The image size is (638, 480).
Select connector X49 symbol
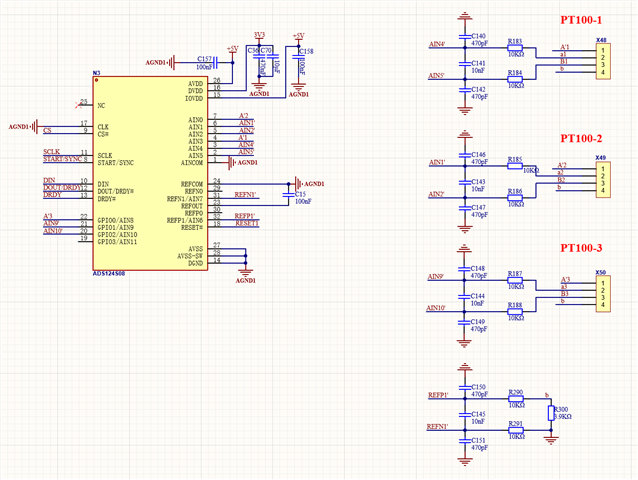tap(603, 180)
